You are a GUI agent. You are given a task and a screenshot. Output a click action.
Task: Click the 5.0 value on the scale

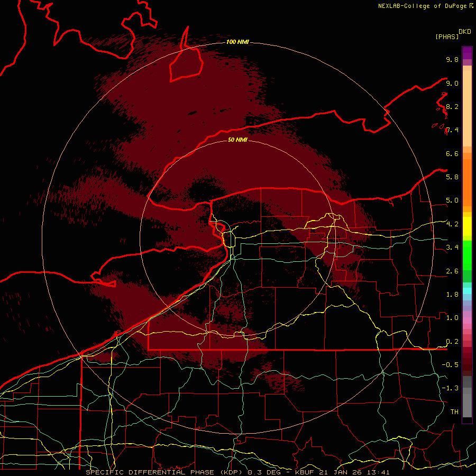pyautogui.click(x=452, y=200)
